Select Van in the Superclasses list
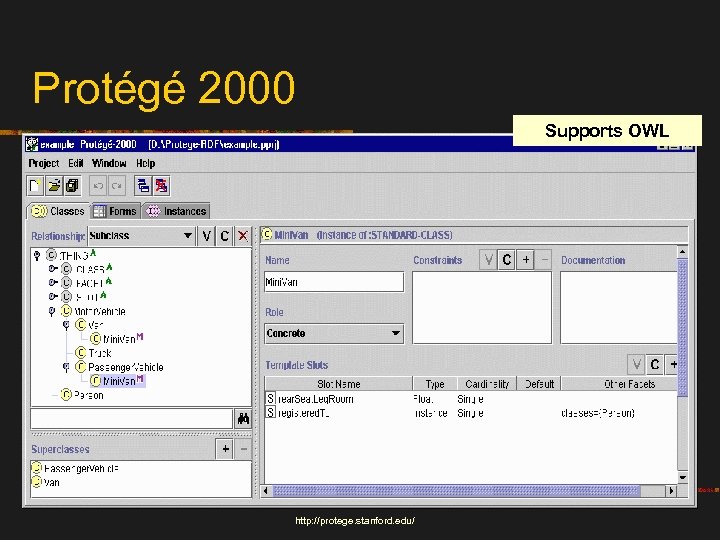 (46, 482)
